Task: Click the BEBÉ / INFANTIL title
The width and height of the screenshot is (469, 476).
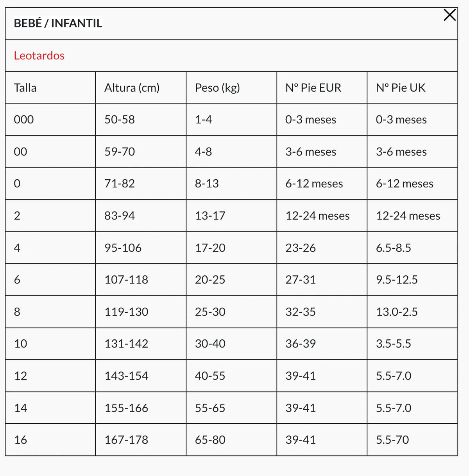Action: pos(58,23)
